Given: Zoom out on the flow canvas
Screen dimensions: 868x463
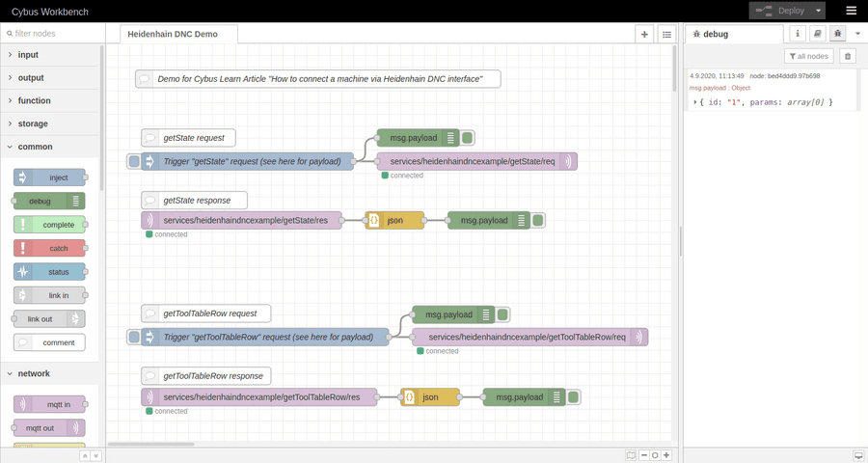Looking at the screenshot, I should pyautogui.click(x=644, y=455).
